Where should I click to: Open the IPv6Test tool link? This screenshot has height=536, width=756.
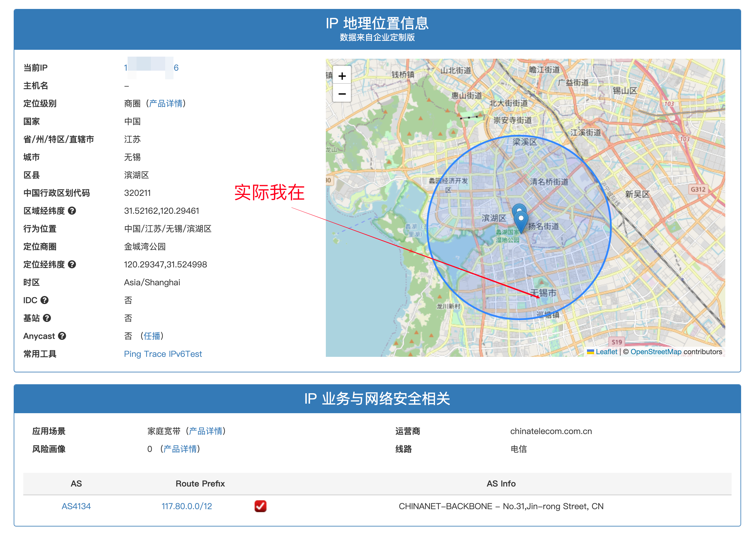tap(185, 354)
